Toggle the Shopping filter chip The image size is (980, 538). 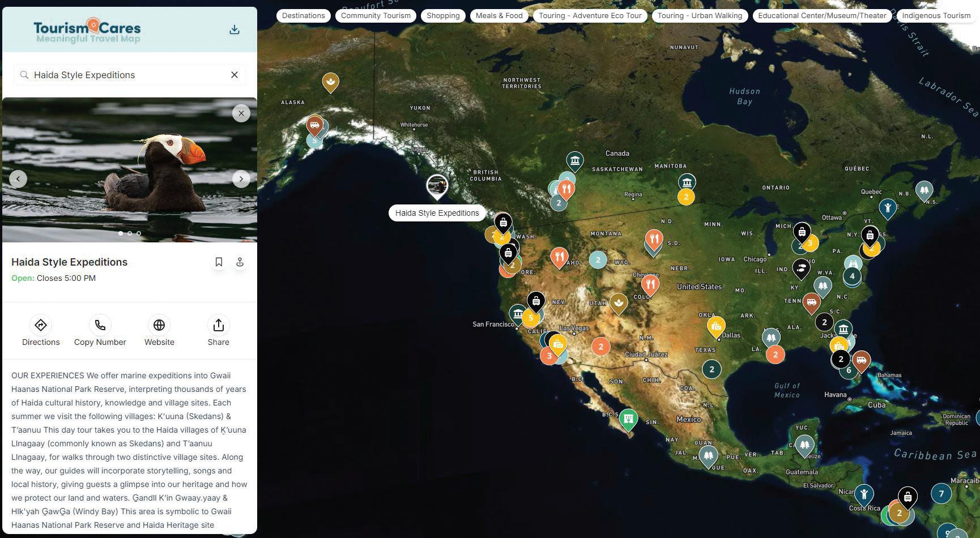[x=443, y=16]
